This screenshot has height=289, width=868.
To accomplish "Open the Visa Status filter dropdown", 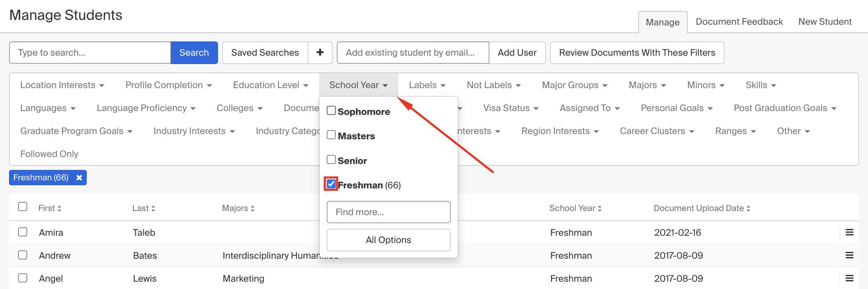I will click(x=511, y=108).
